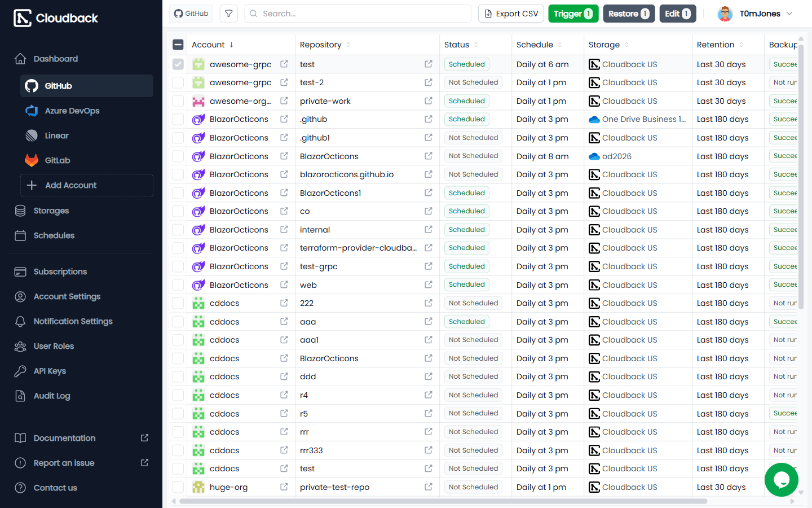Image resolution: width=812 pixels, height=508 pixels.
Task: Toggle the select-all header checkbox
Action: [178, 45]
